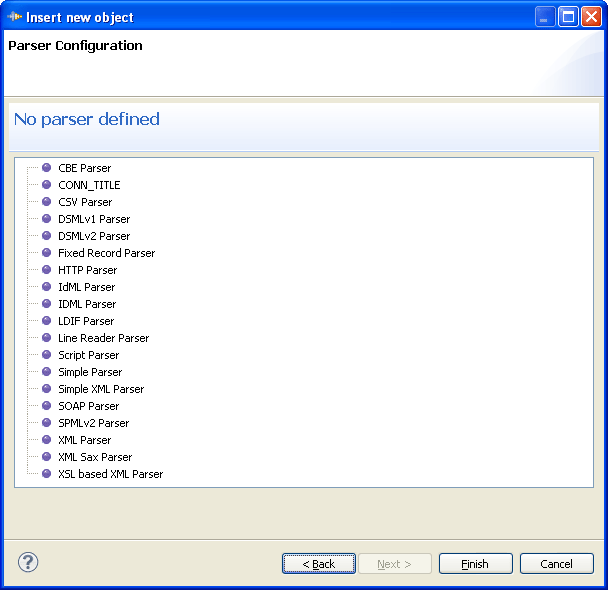Click the purple icon beside CBE Parser
608x590 pixels.
tap(47, 167)
